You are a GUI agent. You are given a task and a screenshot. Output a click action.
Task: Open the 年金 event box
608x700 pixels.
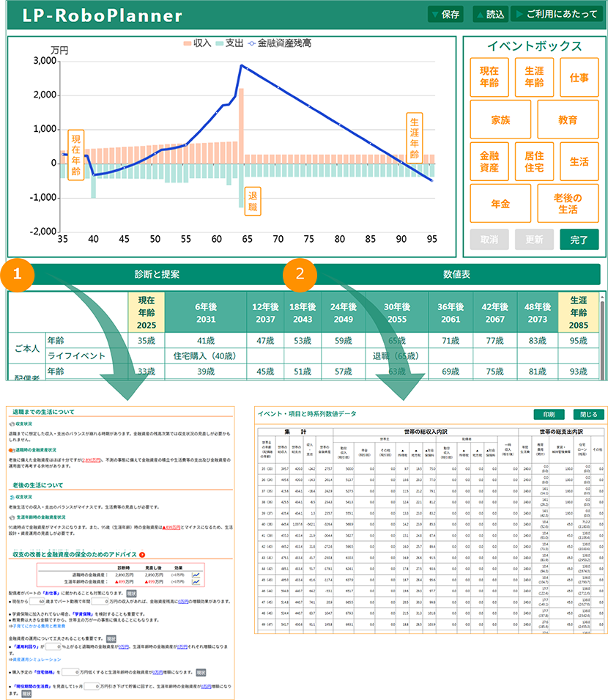point(500,204)
